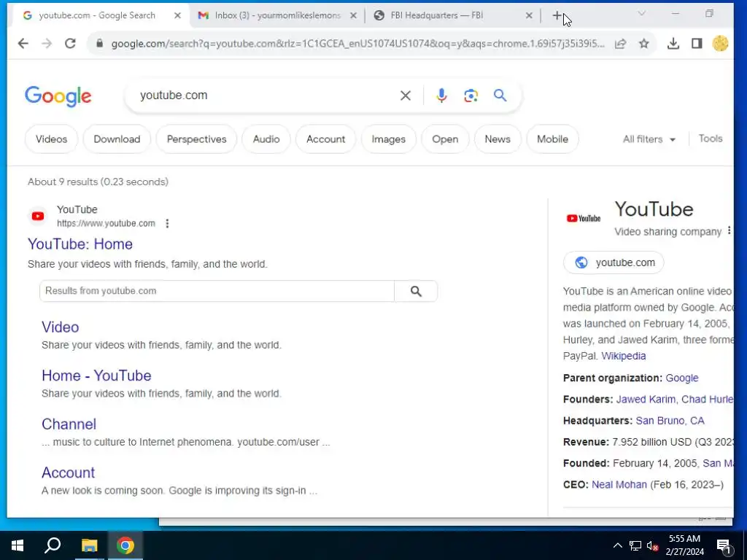The width and height of the screenshot is (747, 560).
Task: Click the youtube.com website button in panel
Action: coord(614,262)
